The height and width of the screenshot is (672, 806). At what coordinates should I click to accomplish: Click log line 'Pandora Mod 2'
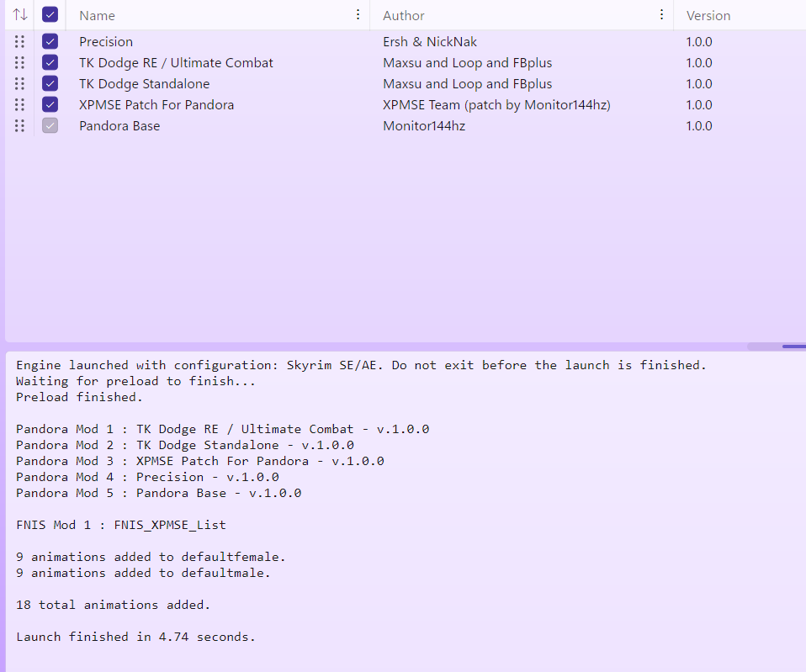point(185,445)
